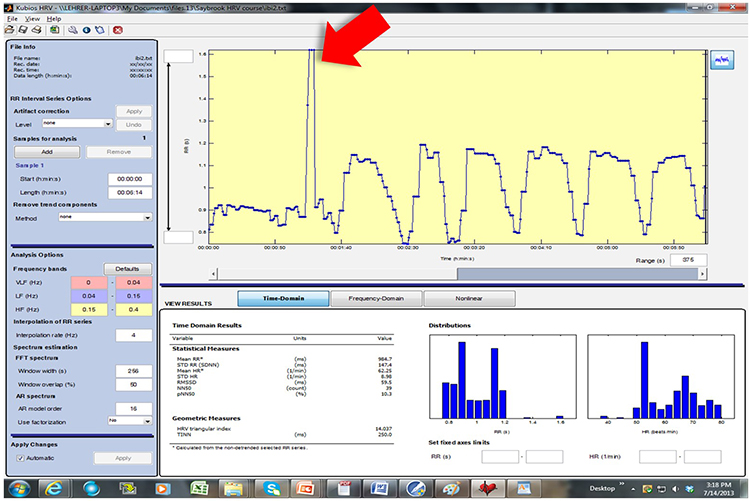This screenshot has width=750, height=501.
Task: Switch to the Nonlinear results tab
Action: click(469, 298)
